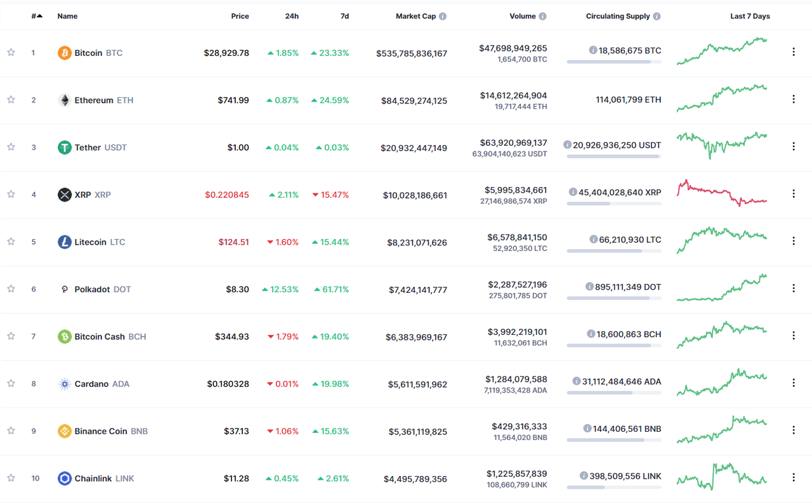Open Polkadot DOT details link

pos(103,289)
